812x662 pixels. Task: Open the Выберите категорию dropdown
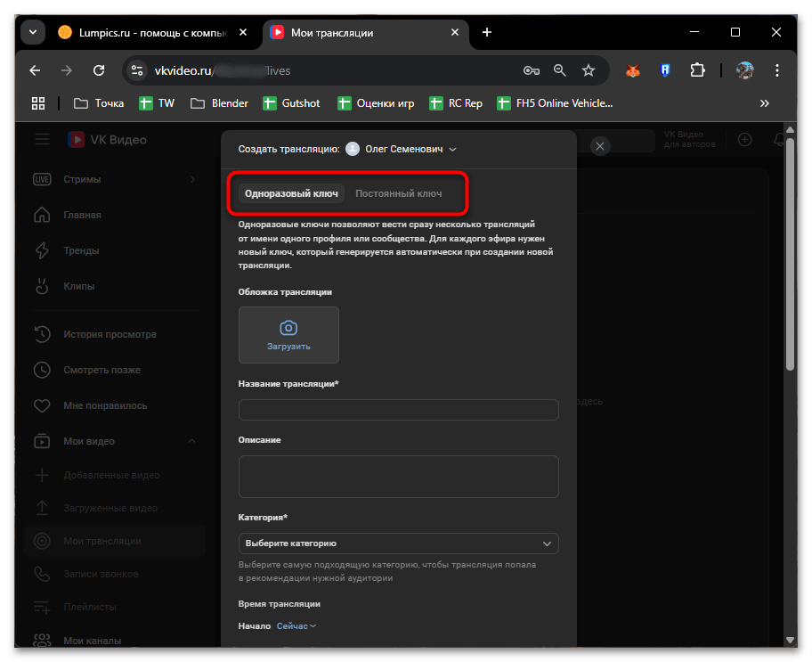[398, 543]
